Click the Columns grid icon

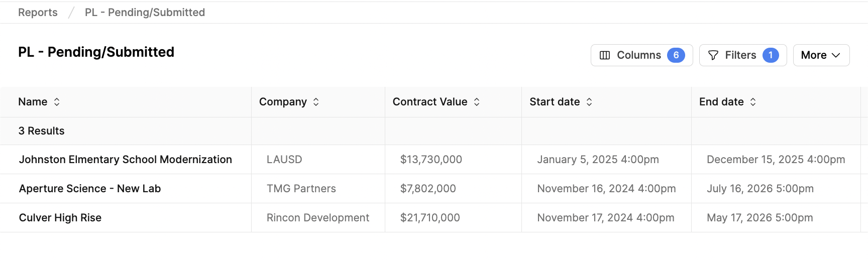point(605,55)
